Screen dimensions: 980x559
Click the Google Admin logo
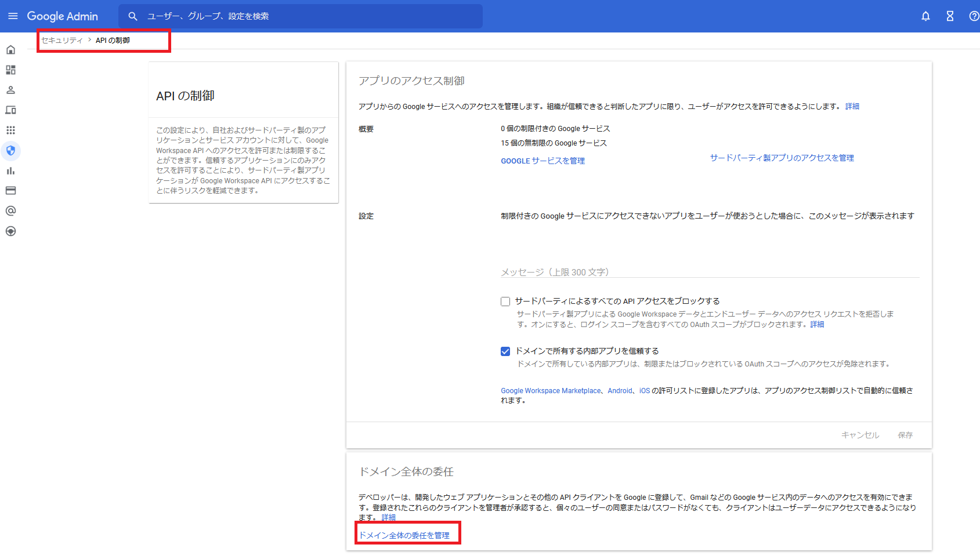(63, 16)
